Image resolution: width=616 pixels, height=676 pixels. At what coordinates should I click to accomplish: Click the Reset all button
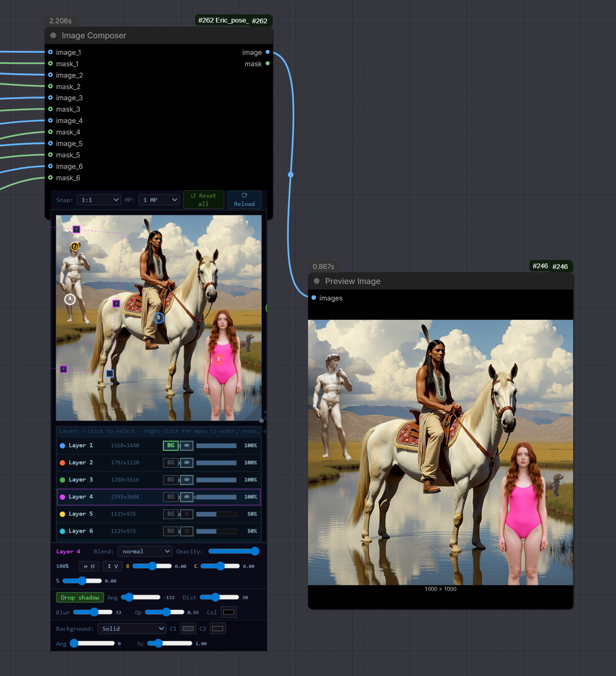(204, 200)
